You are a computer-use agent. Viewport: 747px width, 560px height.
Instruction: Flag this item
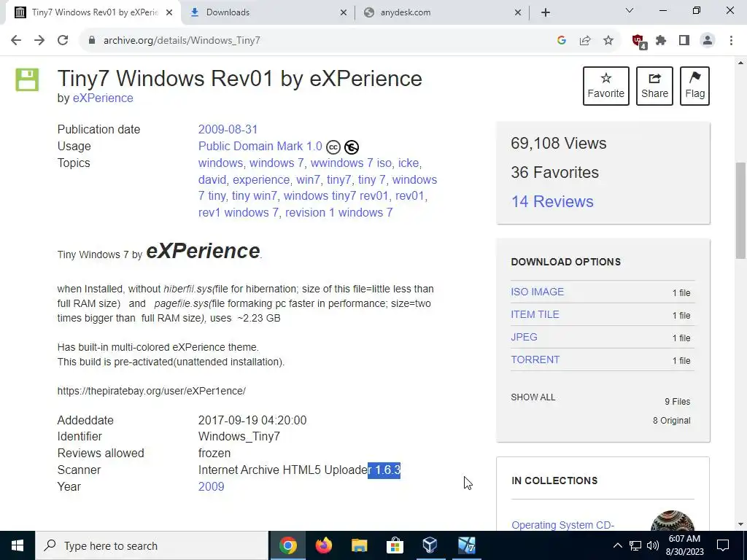(x=694, y=86)
